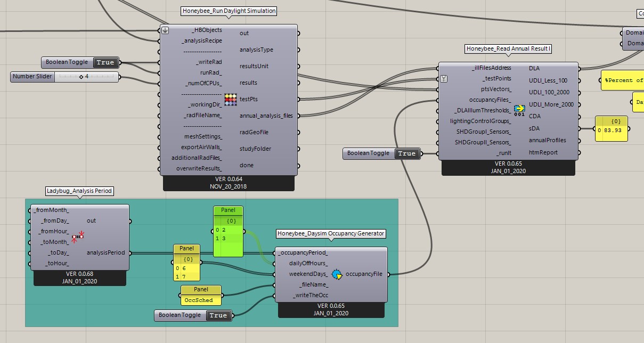Click the Honeybee_Daysim Occupancy Generator title label
Screen dimensions: 644x343
pyautogui.click(x=331, y=233)
